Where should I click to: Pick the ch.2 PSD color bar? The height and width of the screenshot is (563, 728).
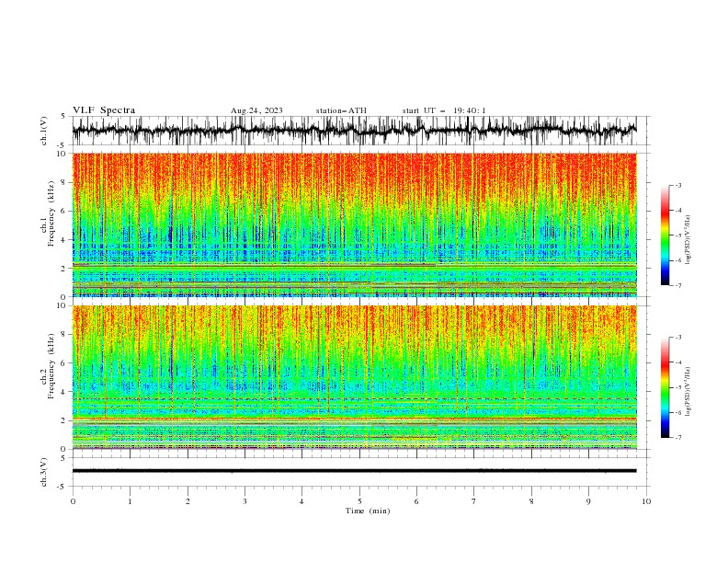pos(665,387)
